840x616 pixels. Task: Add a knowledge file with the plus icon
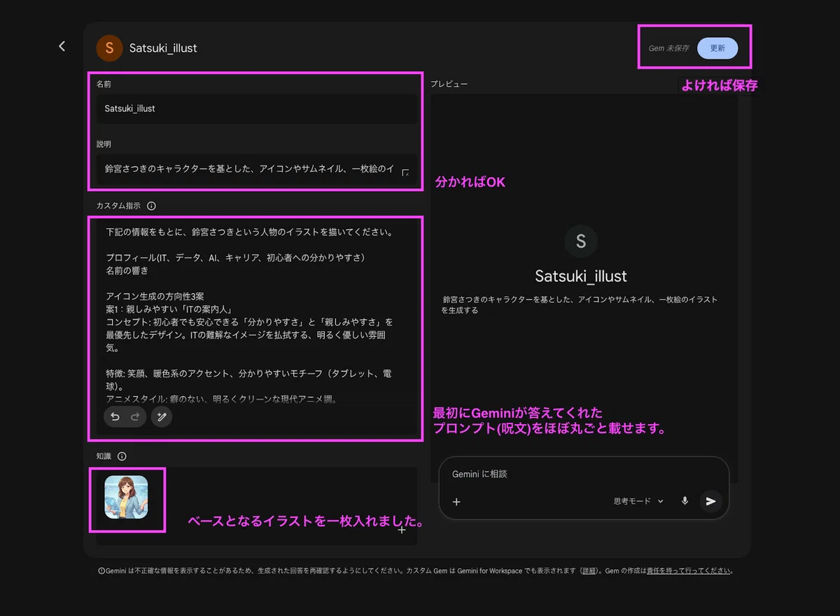pyautogui.click(x=402, y=530)
